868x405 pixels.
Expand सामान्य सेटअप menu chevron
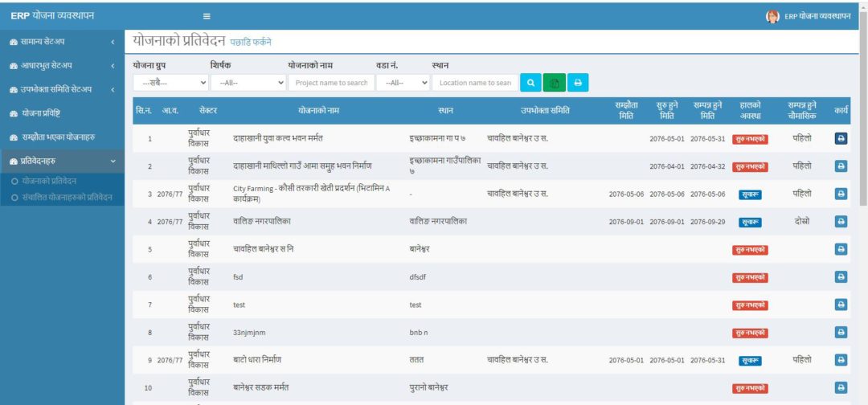pos(113,42)
